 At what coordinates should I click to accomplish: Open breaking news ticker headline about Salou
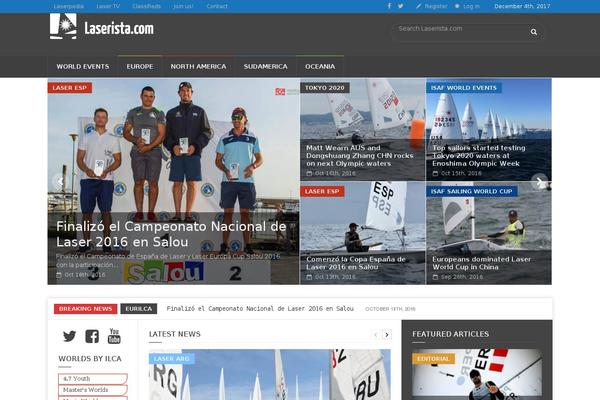[x=260, y=309]
